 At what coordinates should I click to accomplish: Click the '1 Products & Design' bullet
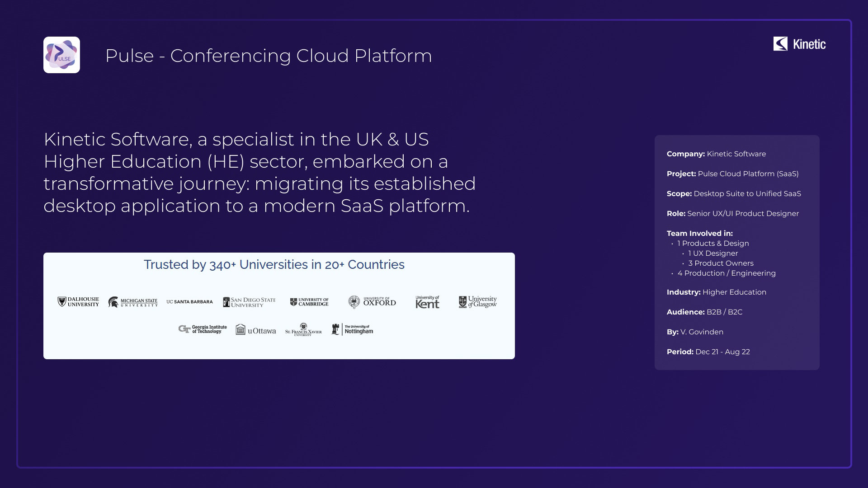713,243
